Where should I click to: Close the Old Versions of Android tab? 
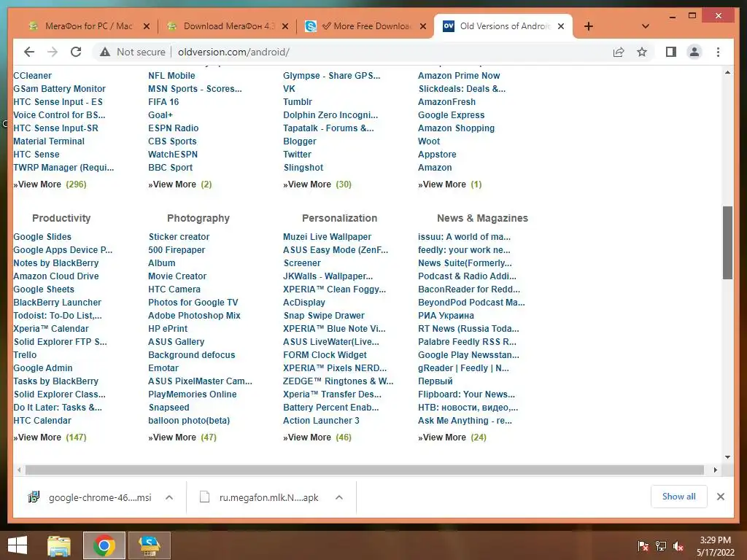561,26
